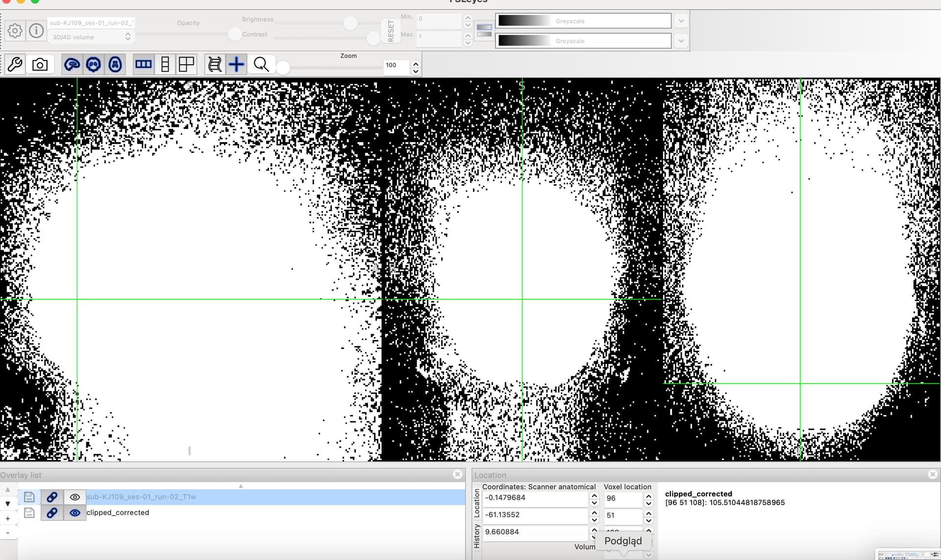Toggle the coronal canvas view
This screenshot has height=560, width=941.
94,65
